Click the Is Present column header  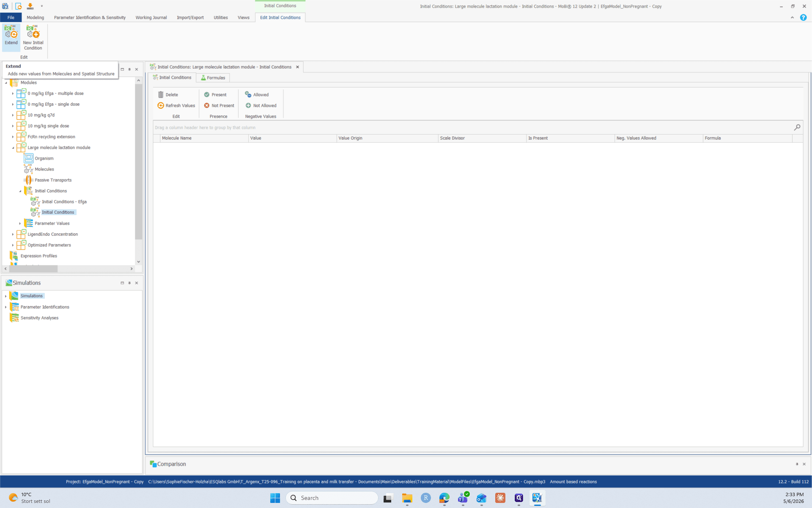pos(570,138)
